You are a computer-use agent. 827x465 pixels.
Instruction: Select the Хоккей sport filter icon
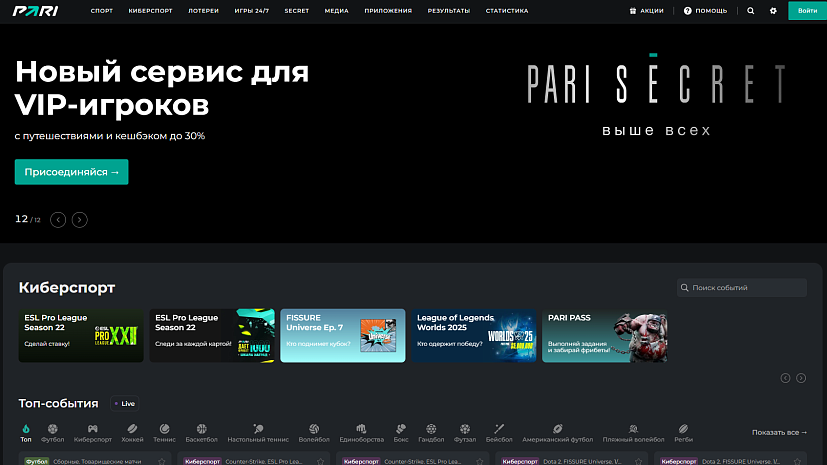132,428
